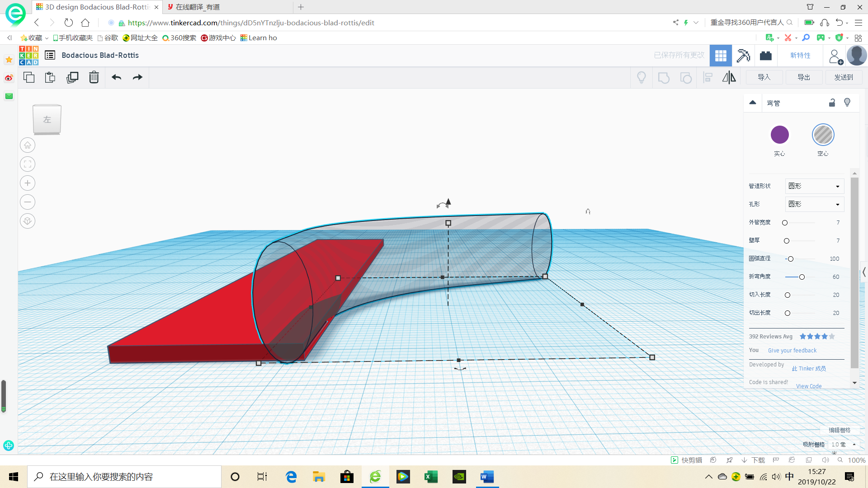Click the View Code link
868x488 pixels.
809,386
